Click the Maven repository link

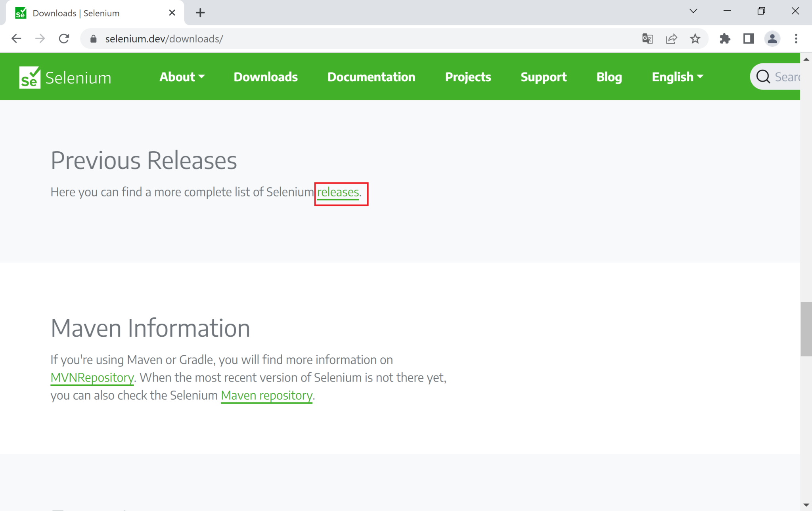pyautogui.click(x=266, y=395)
